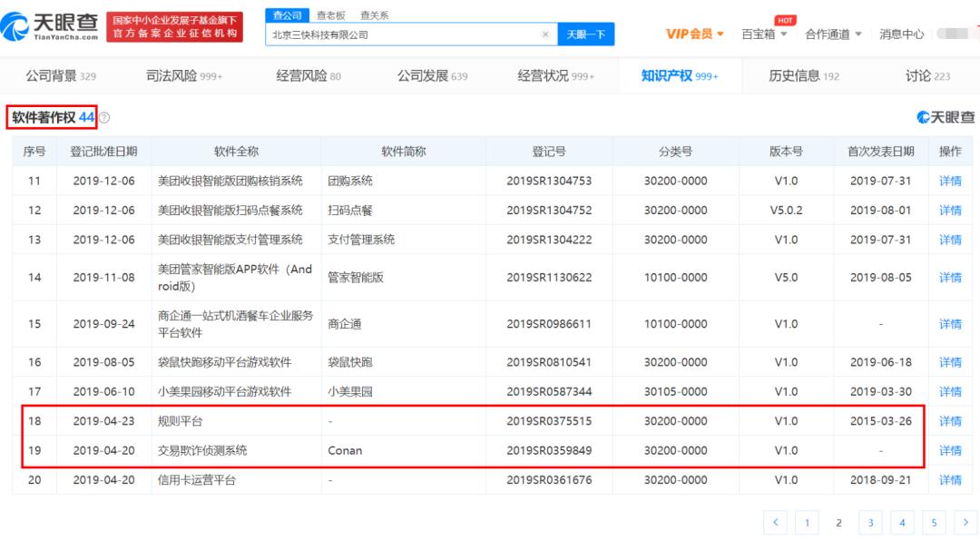The height and width of the screenshot is (541, 980).
Task: Expand the 百宝箱 dropdown menu
Action: [x=759, y=33]
